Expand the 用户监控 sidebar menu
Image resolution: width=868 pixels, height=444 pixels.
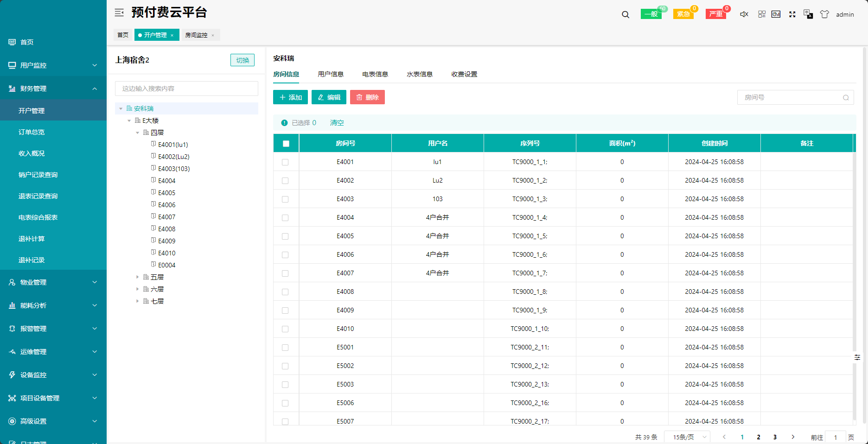click(x=53, y=65)
